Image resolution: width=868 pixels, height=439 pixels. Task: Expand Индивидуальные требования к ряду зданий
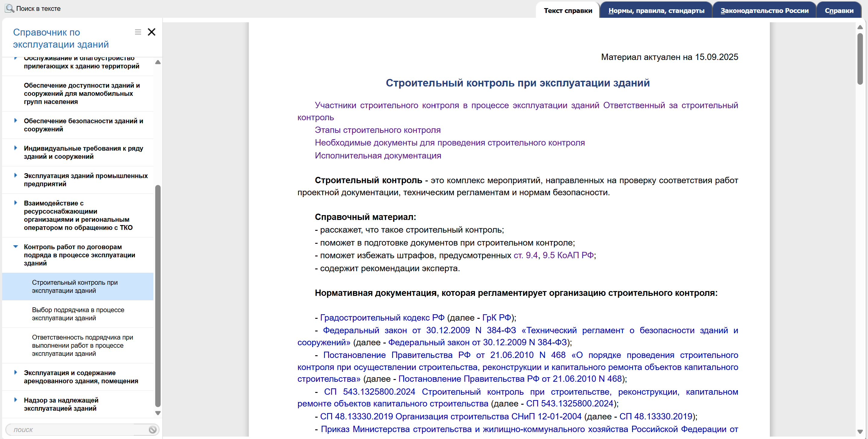click(x=15, y=148)
